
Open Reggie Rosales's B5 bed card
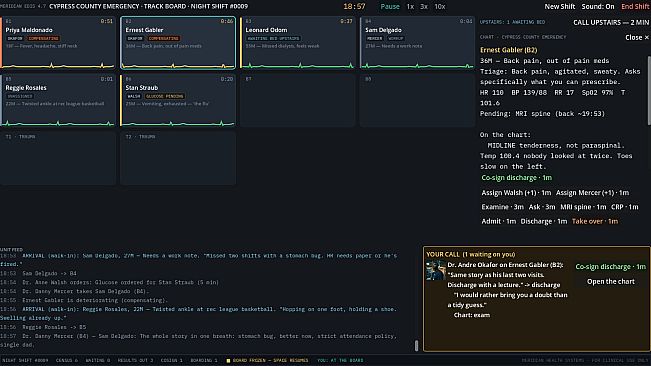pyautogui.click(x=58, y=100)
